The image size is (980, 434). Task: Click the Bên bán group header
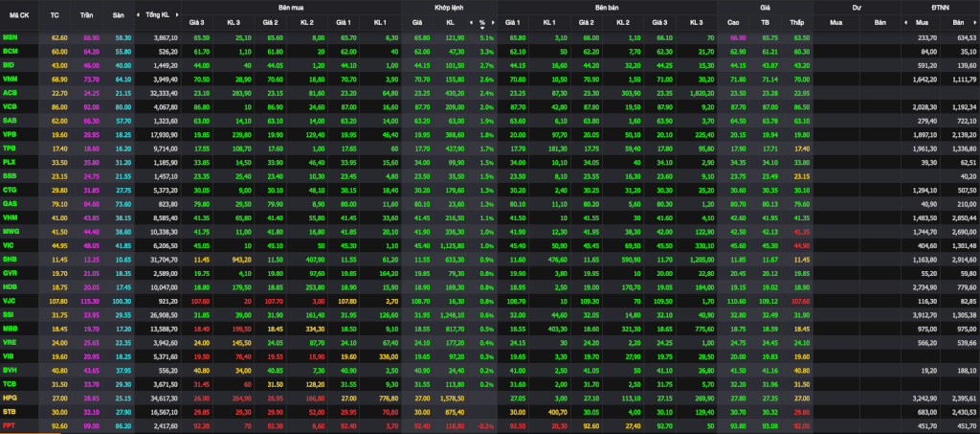pos(608,7)
